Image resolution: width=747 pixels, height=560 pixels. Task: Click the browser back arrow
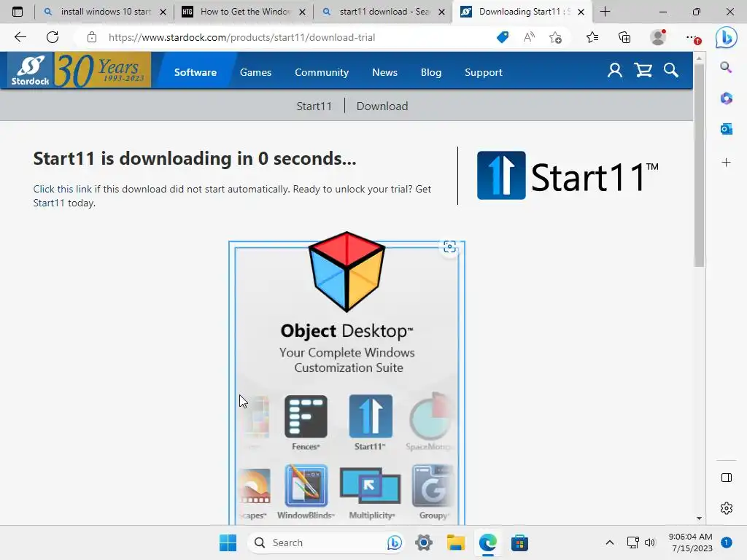[20, 37]
